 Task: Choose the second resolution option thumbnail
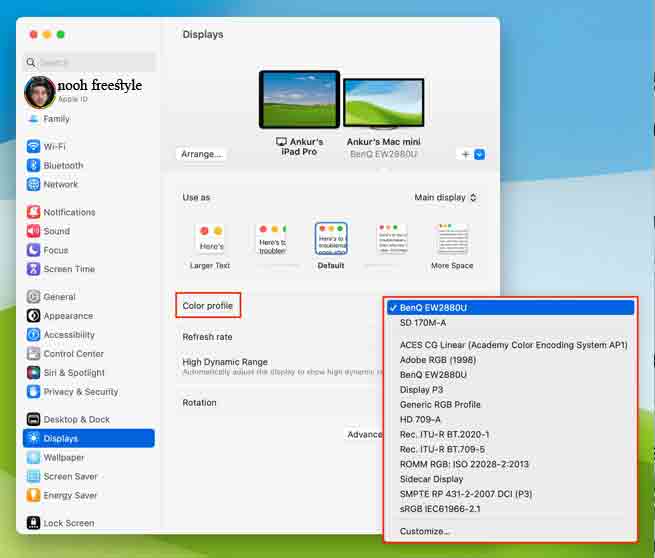[x=272, y=239]
